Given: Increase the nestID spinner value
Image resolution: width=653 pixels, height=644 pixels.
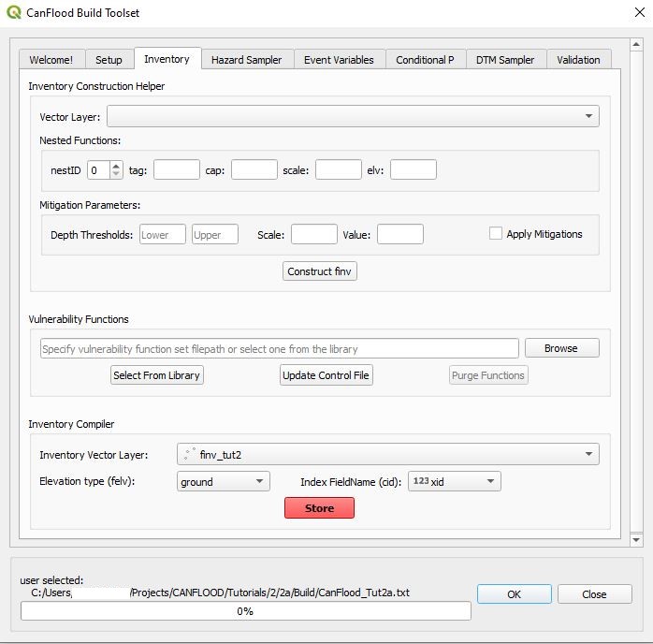Looking at the screenshot, I should 116,166.
